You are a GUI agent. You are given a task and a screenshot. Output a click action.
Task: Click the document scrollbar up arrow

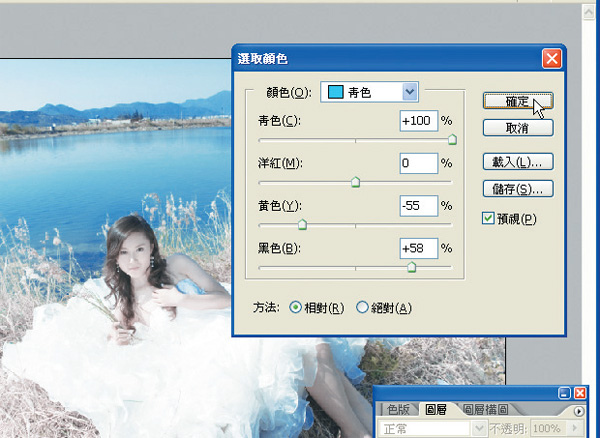(x=588, y=13)
